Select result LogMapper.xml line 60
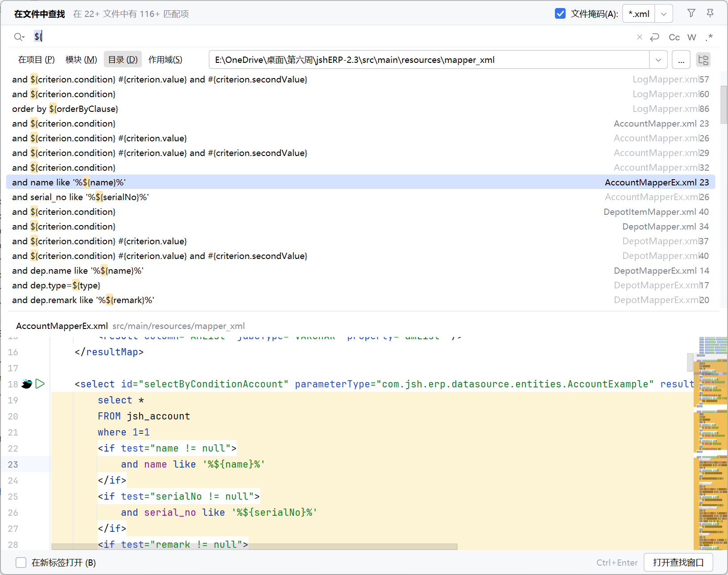The image size is (728, 575). click(360, 94)
